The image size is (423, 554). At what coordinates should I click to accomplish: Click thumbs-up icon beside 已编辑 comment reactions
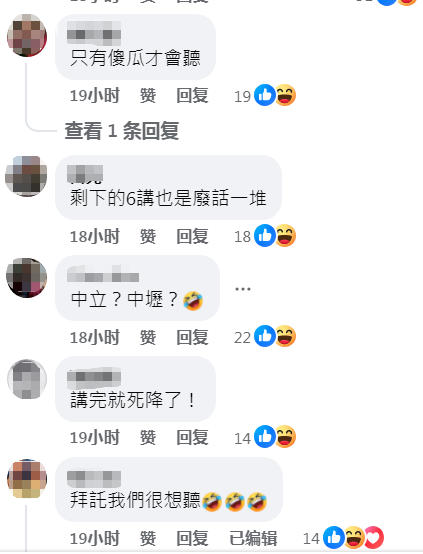[334, 538]
